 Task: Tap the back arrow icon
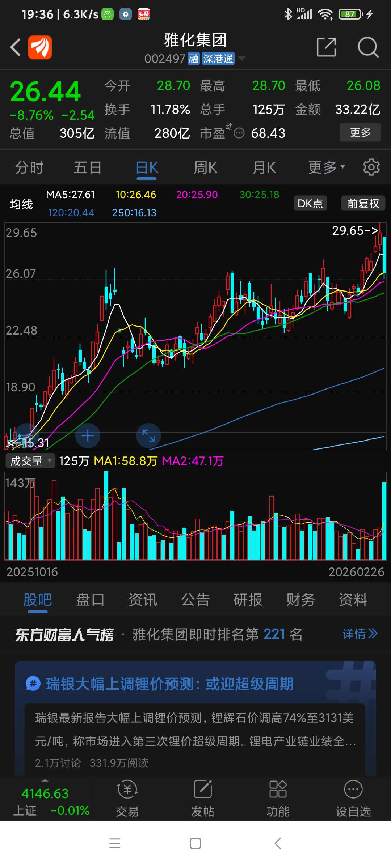point(15,47)
